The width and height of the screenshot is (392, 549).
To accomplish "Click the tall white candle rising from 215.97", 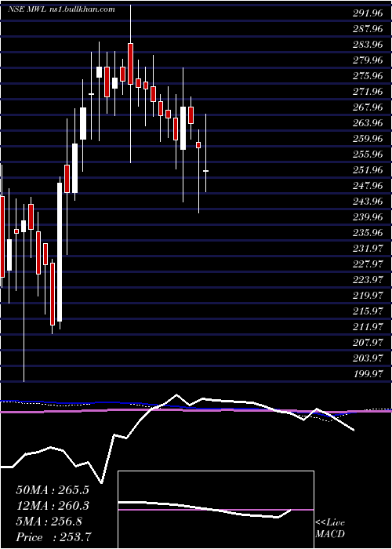I will [x=60, y=252].
